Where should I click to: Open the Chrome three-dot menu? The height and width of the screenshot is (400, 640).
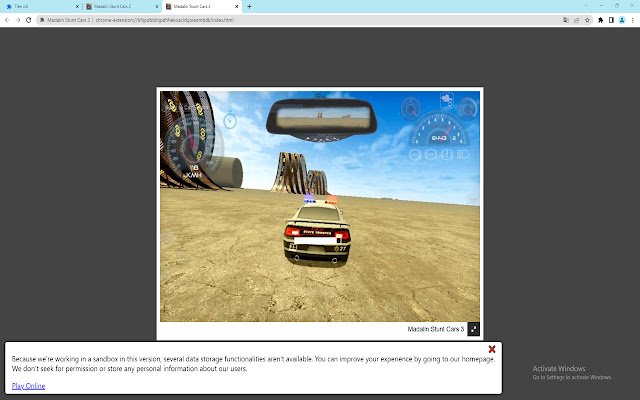click(632, 20)
